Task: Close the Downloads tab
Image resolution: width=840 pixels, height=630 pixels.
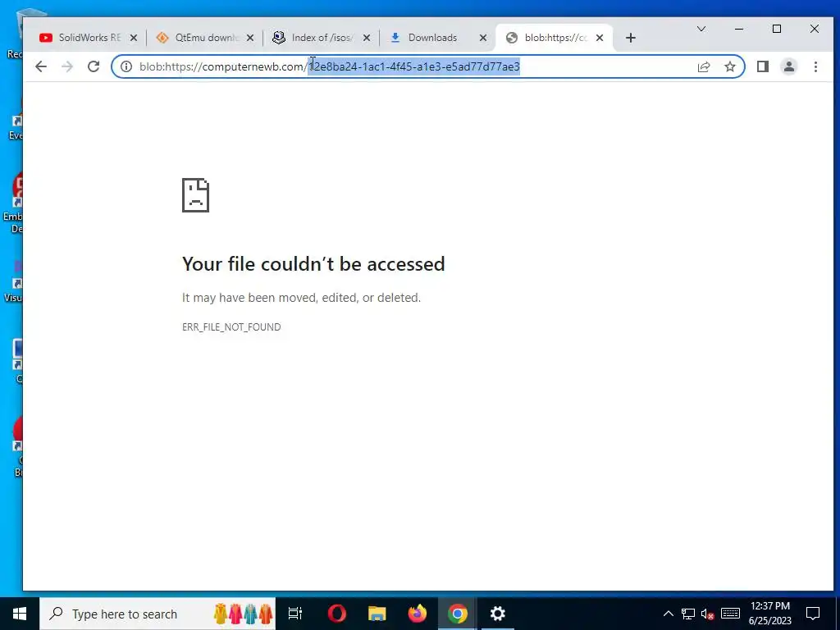Action: coord(483,38)
